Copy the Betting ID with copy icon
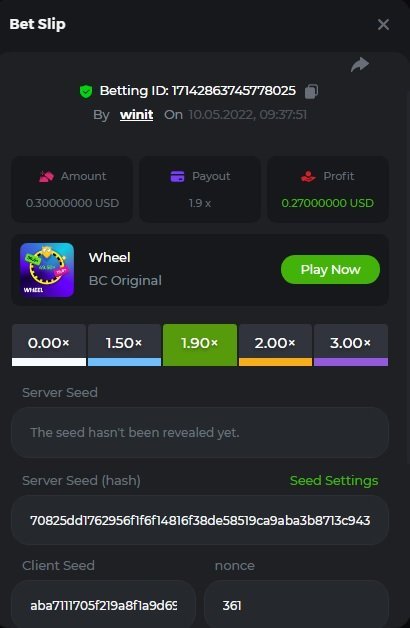The height and width of the screenshot is (628, 410). point(311,91)
